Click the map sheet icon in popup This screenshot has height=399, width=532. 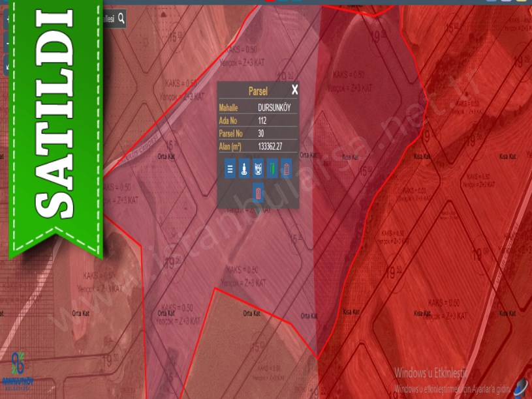click(258, 170)
